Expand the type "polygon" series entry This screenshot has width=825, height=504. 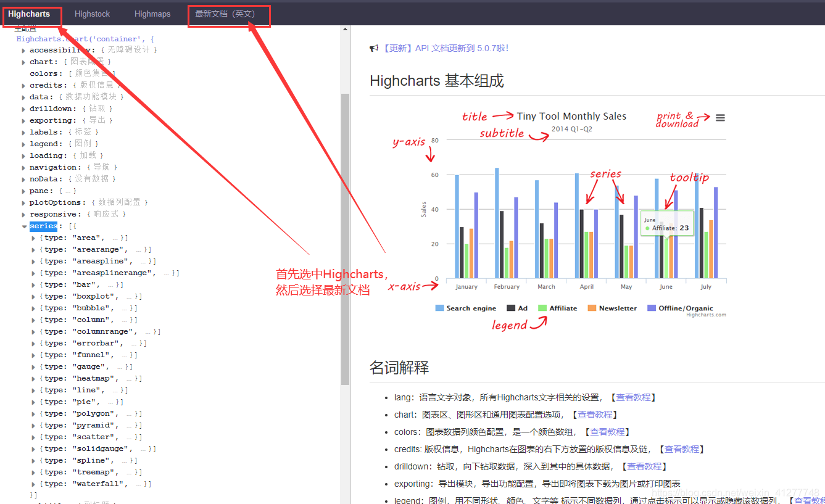click(33, 414)
